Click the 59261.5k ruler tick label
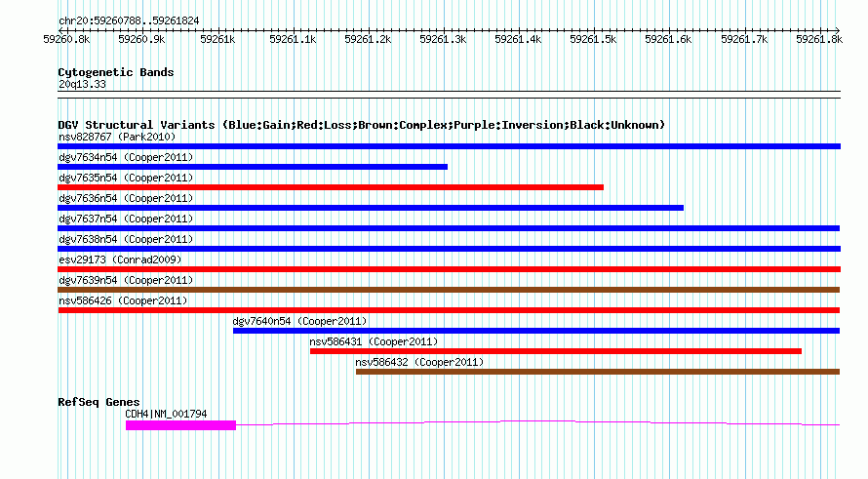This screenshot has height=479, width=868. tap(593, 39)
